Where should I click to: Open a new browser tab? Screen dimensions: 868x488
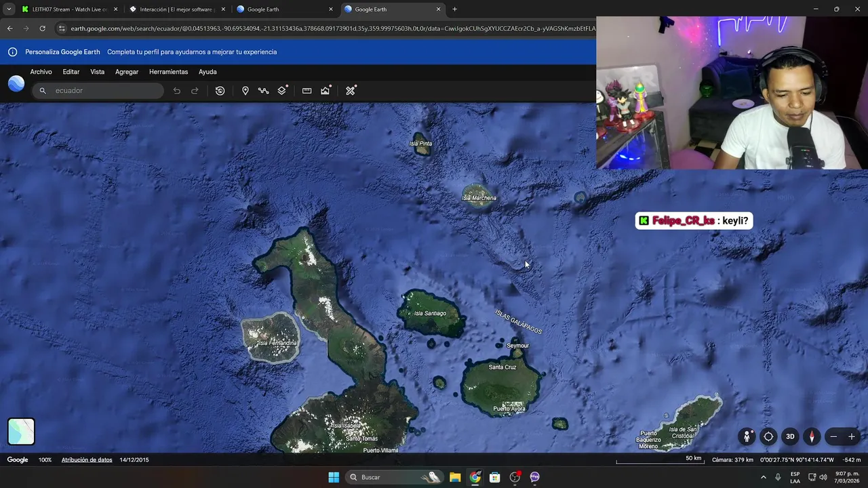(454, 9)
